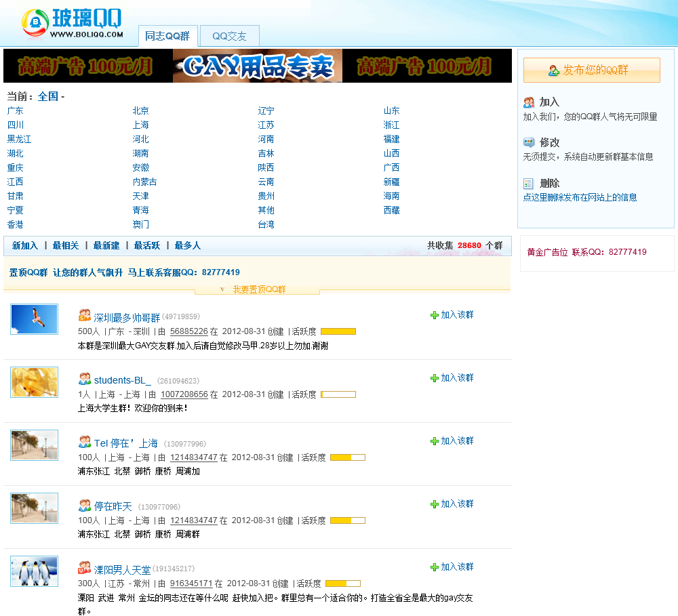This screenshot has width=678, height=616.
Task: Filter by 澳门 region
Action: coord(140,224)
